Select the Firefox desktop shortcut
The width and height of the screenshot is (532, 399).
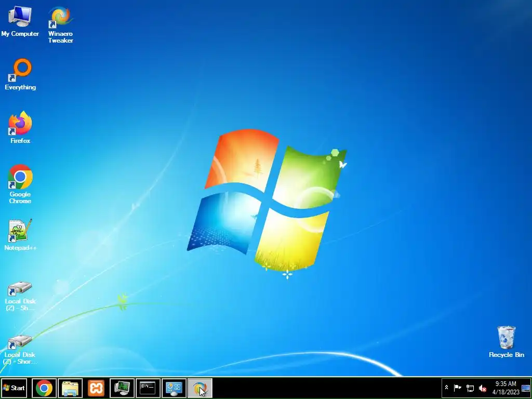20,127
